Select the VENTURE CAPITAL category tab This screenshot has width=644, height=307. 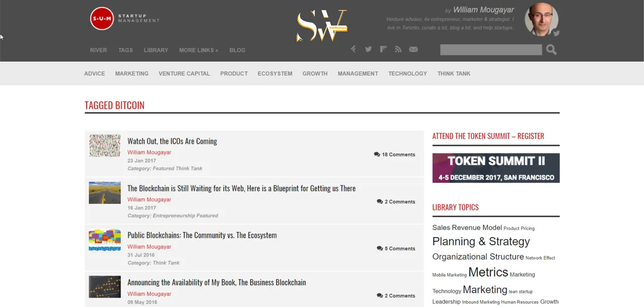(184, 73)
